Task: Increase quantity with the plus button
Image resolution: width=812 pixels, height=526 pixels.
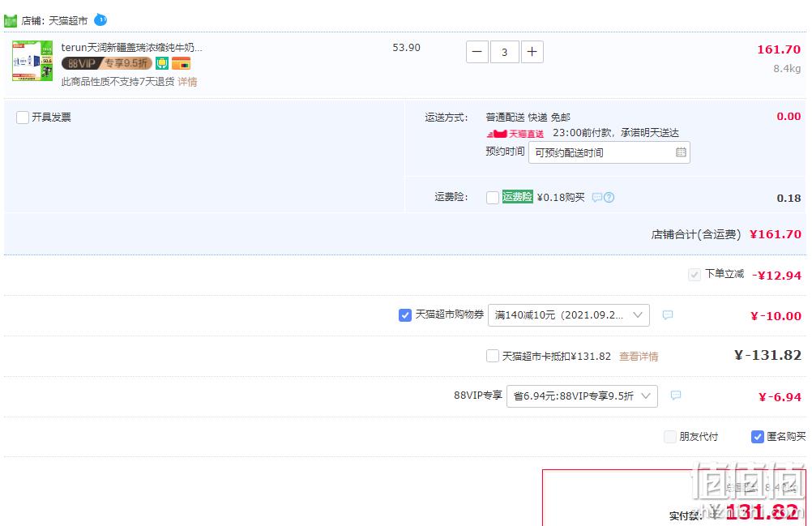Action: [x=532, y=52]
